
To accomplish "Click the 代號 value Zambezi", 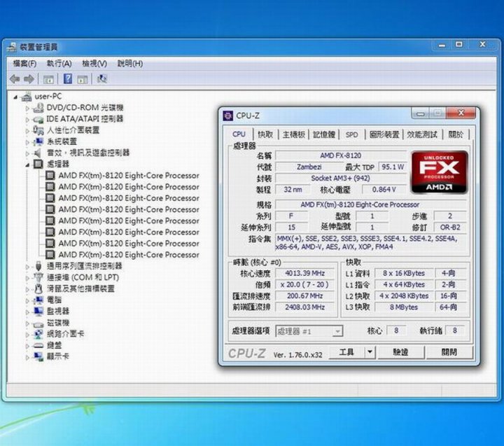I will pyautogui.click(x=309, y=167).
